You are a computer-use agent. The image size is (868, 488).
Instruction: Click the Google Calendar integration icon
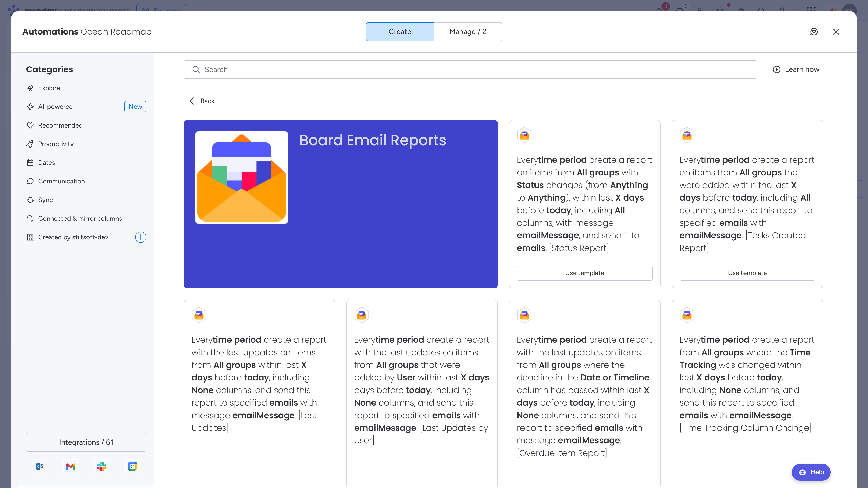[x=132, y=466]
